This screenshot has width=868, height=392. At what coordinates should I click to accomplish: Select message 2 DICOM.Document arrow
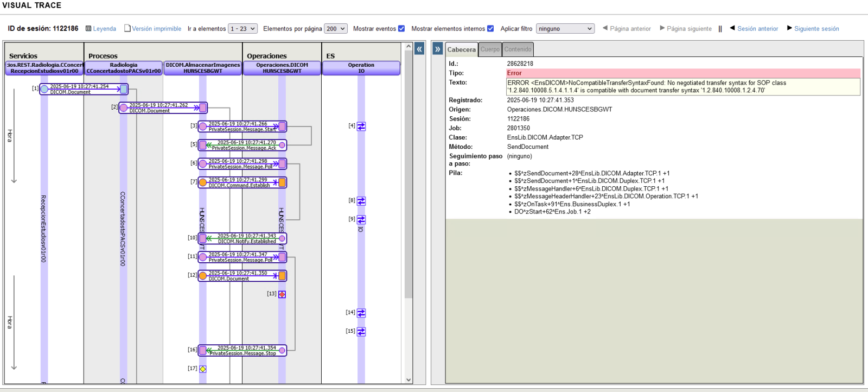163,108
